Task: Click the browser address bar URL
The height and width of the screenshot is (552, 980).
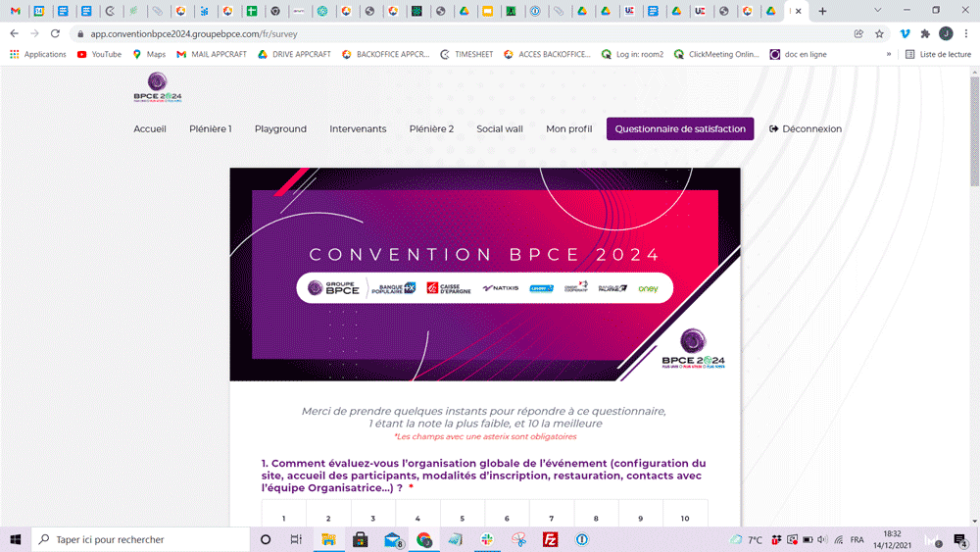Action: click(x=196, y=33)
